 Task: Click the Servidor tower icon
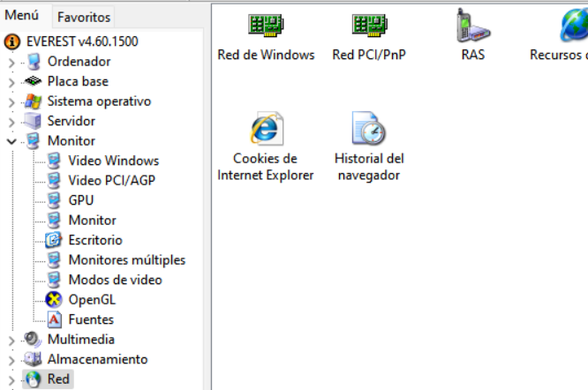(x=33, y=121)
